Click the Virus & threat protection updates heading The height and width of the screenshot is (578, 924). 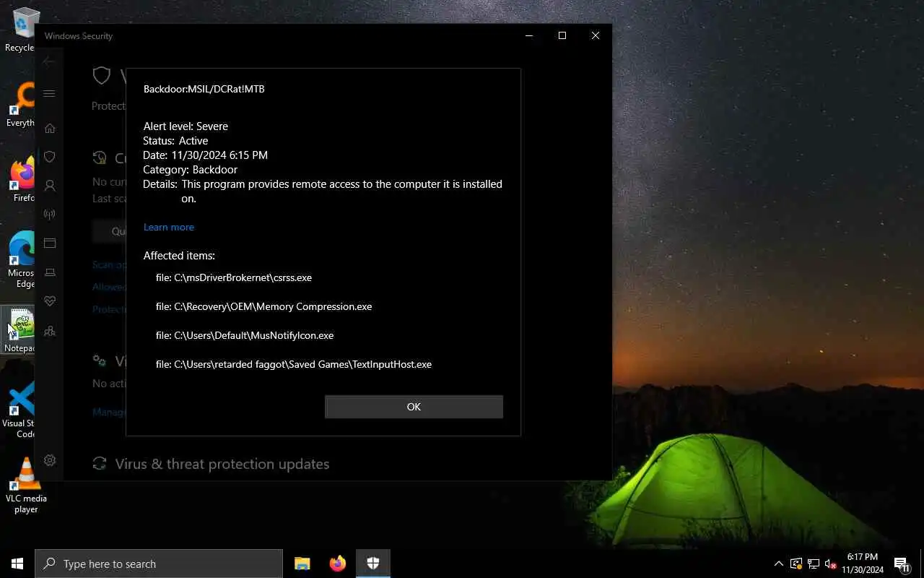point(222,464)
